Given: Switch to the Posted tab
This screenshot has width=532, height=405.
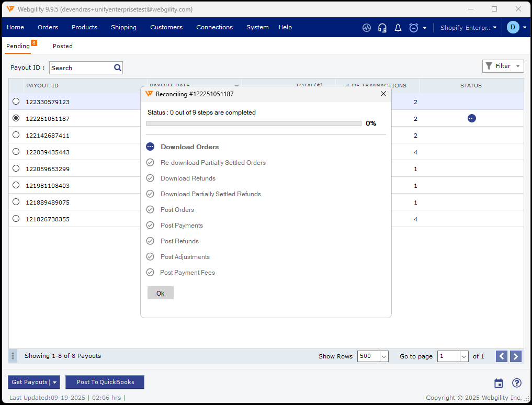Looking at the screenshot, I should click(63, 46).
